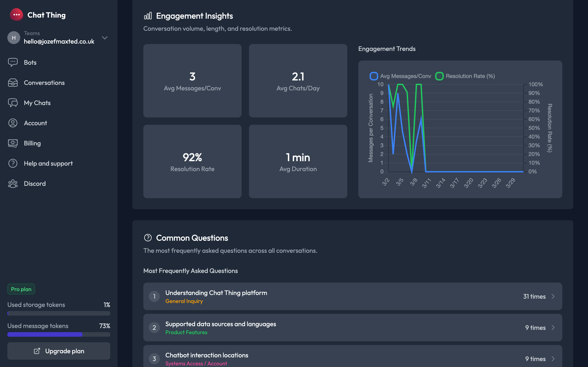Image resolution: width=588 pixels, height=367 pixels.
Task: Select the Help and support icon
Action: coord(13,163)
